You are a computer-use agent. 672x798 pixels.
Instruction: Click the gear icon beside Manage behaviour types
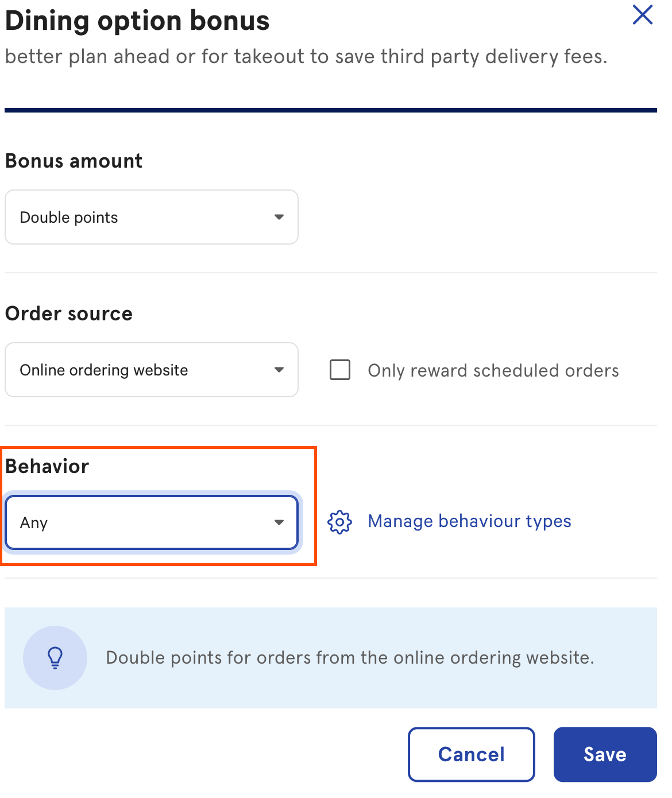pyautogui.click(x=339, y=522)
